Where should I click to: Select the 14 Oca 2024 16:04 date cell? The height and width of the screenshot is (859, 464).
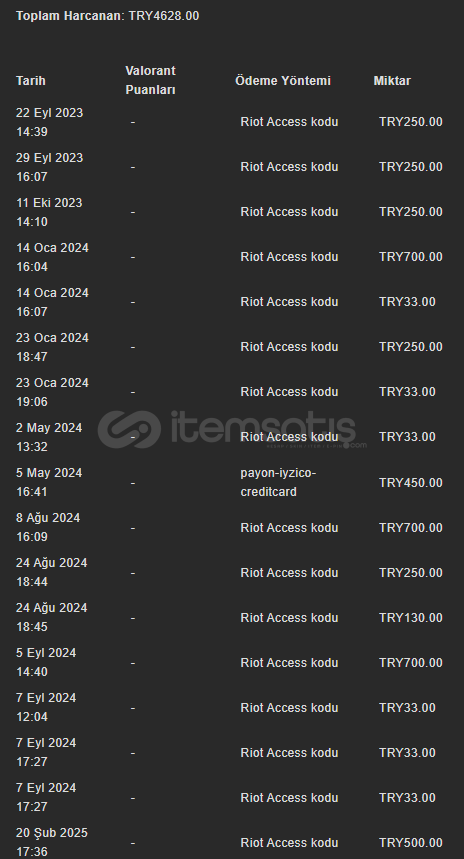pos(52,257)
